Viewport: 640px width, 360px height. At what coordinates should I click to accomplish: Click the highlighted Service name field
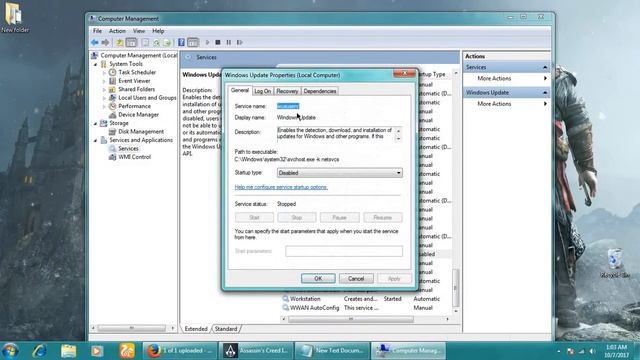[288, 106]
